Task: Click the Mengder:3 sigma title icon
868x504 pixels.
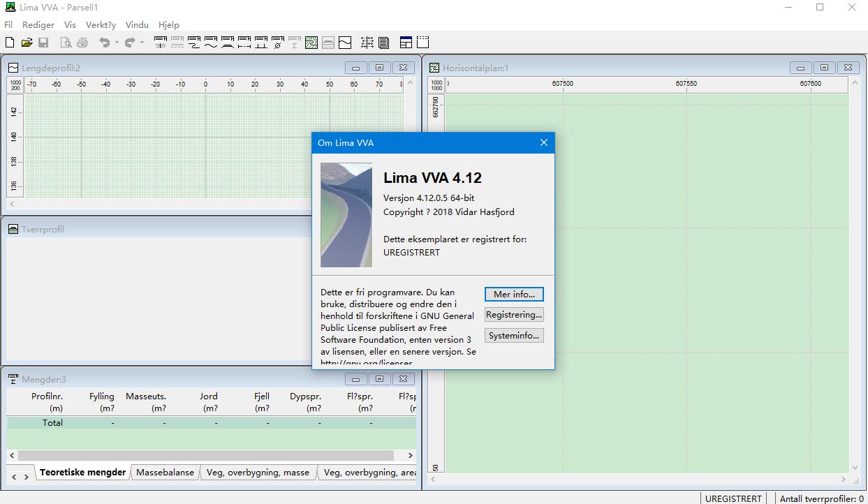Action: (x=13, y=379)
